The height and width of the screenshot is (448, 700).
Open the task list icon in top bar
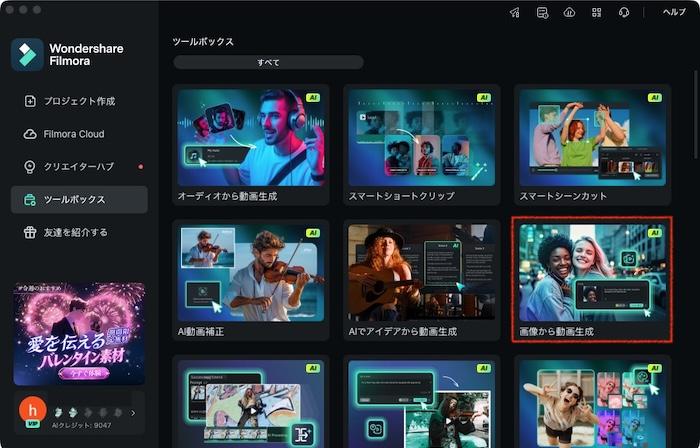(x=542, y=12)
